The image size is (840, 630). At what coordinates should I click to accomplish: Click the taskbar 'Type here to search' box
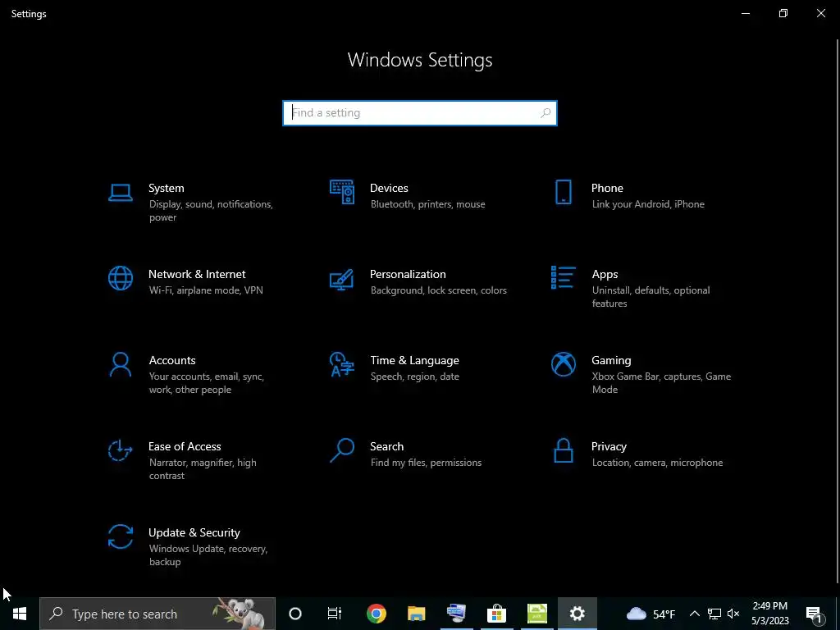[x=157, y=614]
